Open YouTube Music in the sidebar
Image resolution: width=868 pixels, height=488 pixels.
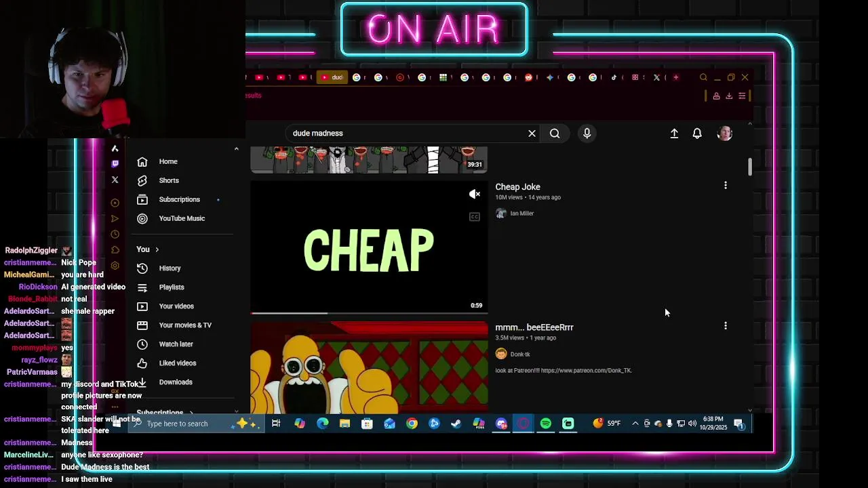[x=182, y=219]
